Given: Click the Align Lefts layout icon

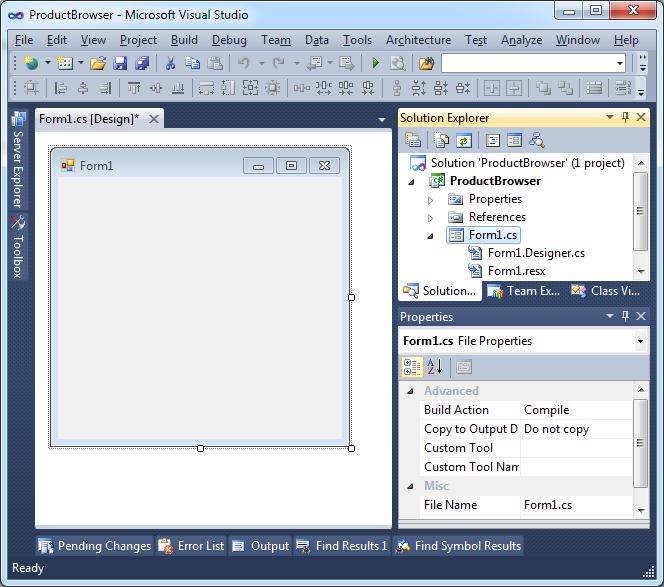Looking at the screenshot, I should point(61,88).
